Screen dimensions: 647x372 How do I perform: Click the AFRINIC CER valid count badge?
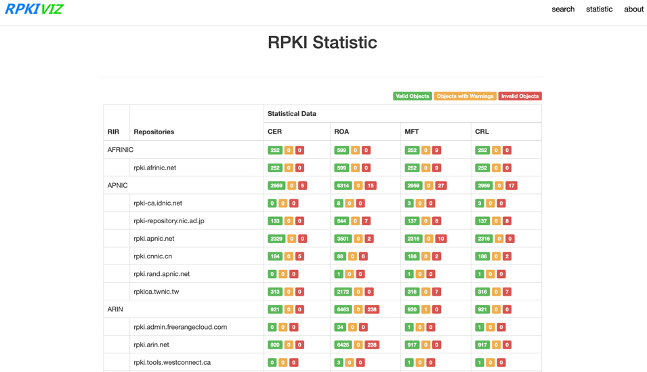pos(275,150)
